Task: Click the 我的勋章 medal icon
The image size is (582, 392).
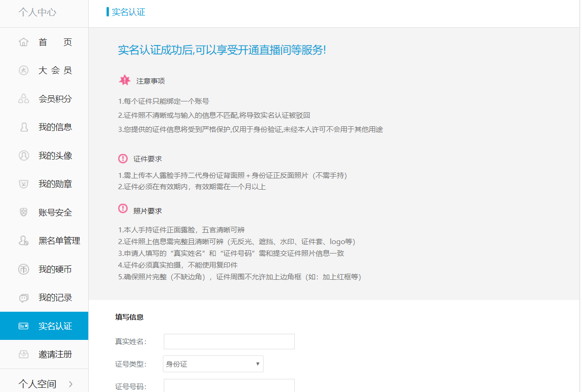Action: tap(23, 184)
